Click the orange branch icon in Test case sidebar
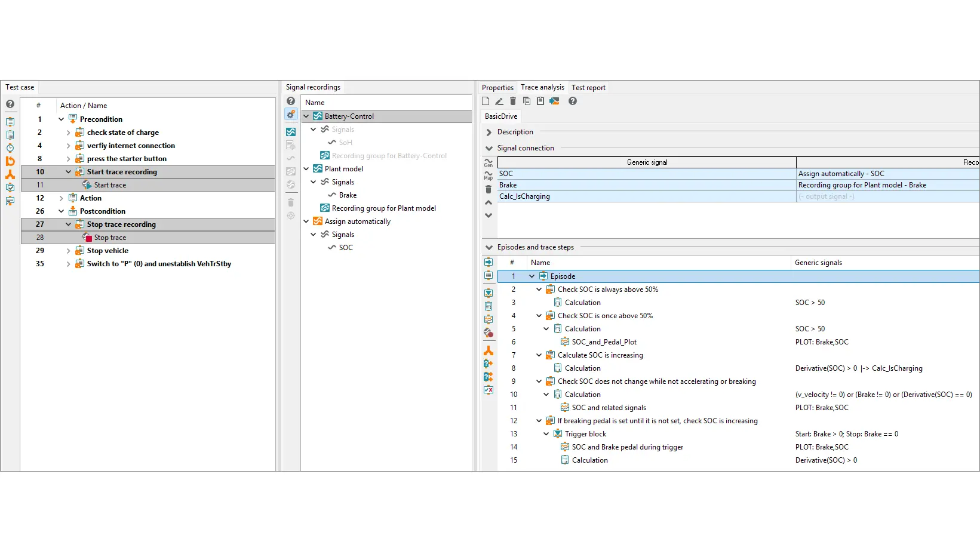 [x=10, y=174]
